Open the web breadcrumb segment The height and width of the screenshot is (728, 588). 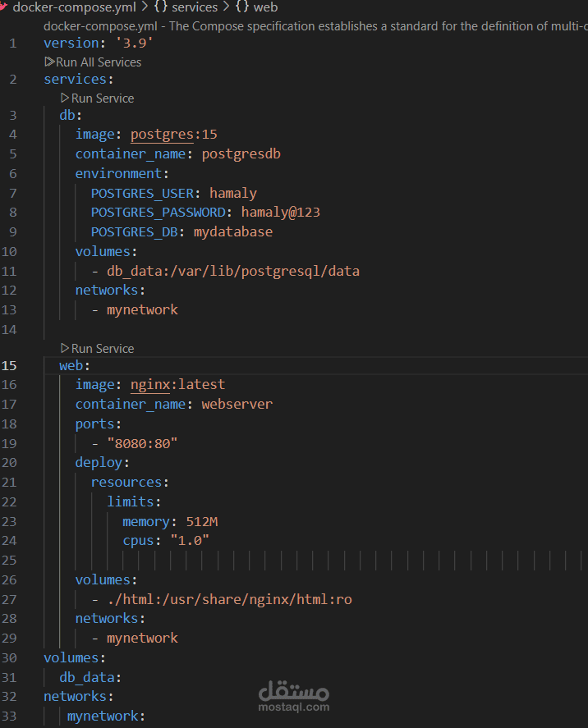[x=266, y=7]
